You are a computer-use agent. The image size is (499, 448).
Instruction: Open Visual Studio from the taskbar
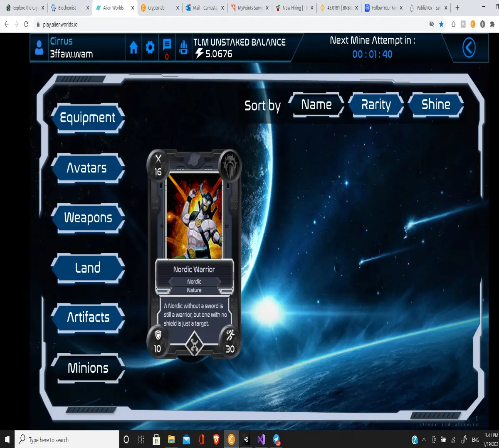(x=261, y=439)
